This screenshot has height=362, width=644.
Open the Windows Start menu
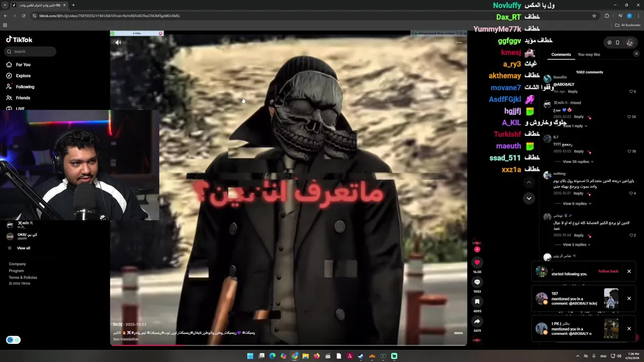point(250,356)
